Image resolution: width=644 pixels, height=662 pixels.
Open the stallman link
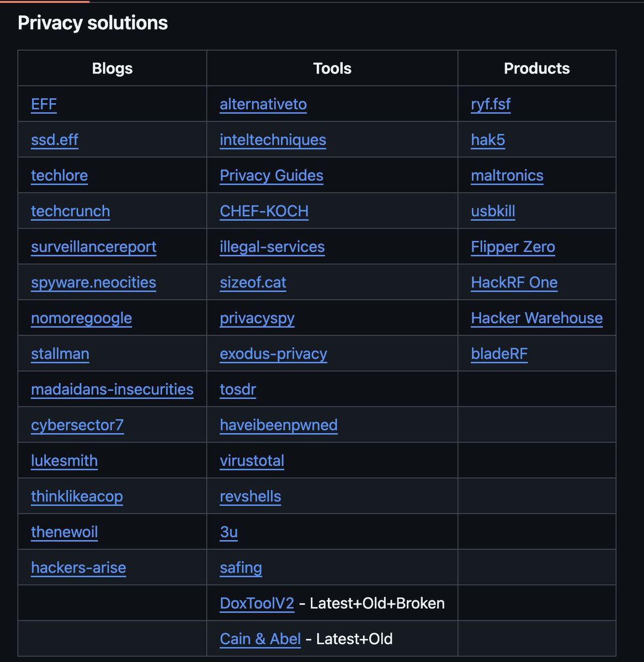(60, 354)
